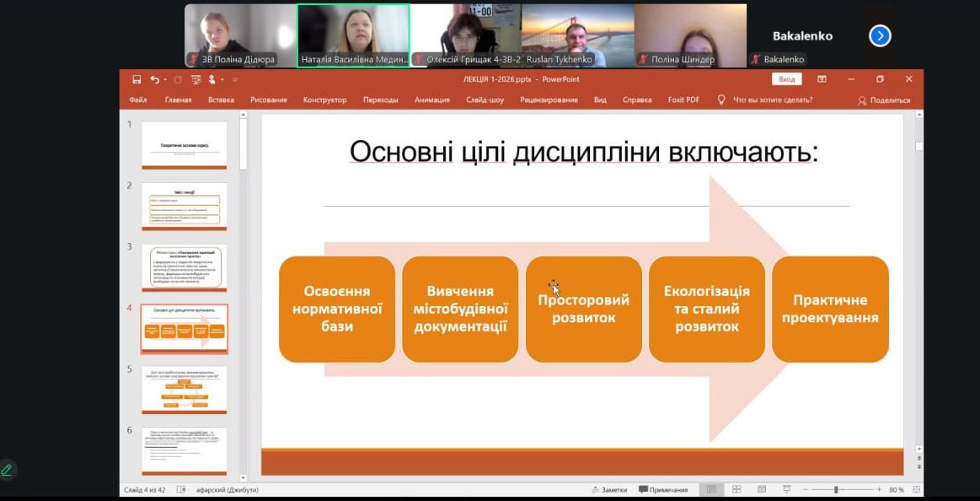Open the touch/mouse mode dropdown arrow

(x=222, y=80)
